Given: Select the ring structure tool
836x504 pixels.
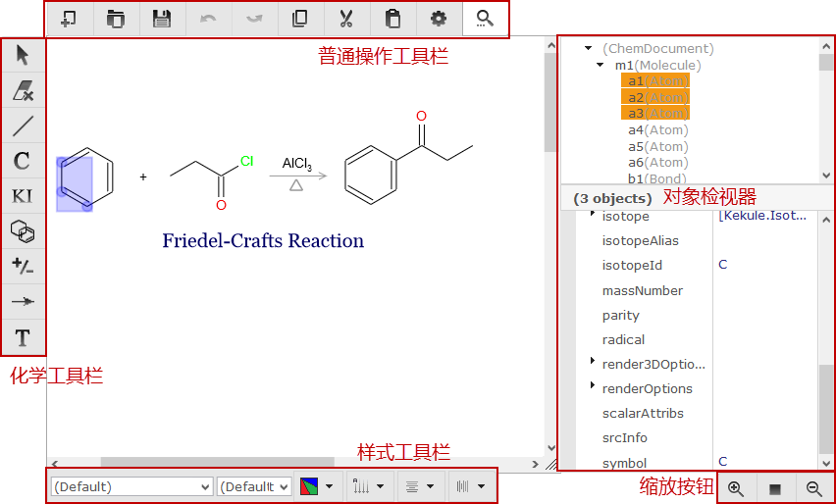Looking at the screenshot, I should (x=23, y=231).
